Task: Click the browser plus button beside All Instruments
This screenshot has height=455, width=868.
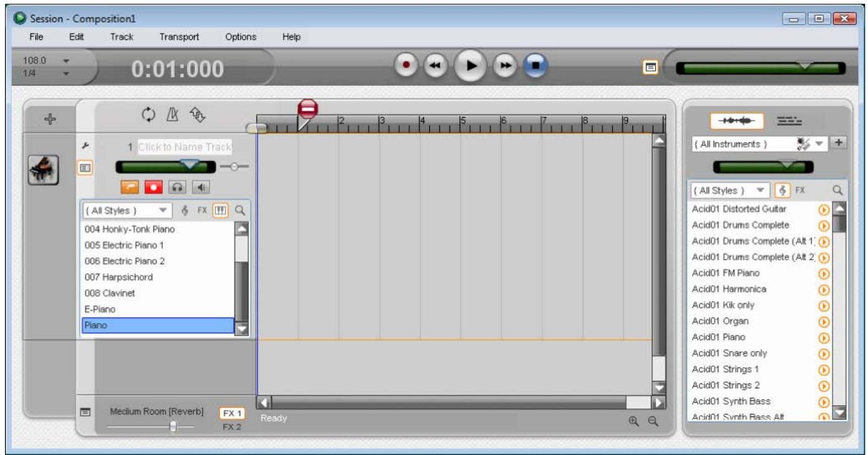Action: pyautogui.click(x=840, y=143)
